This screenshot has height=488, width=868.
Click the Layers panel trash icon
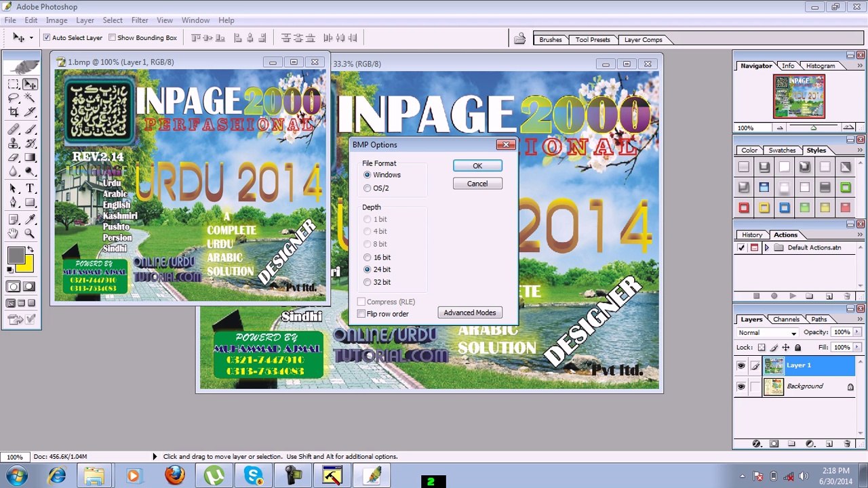point(847,444)
